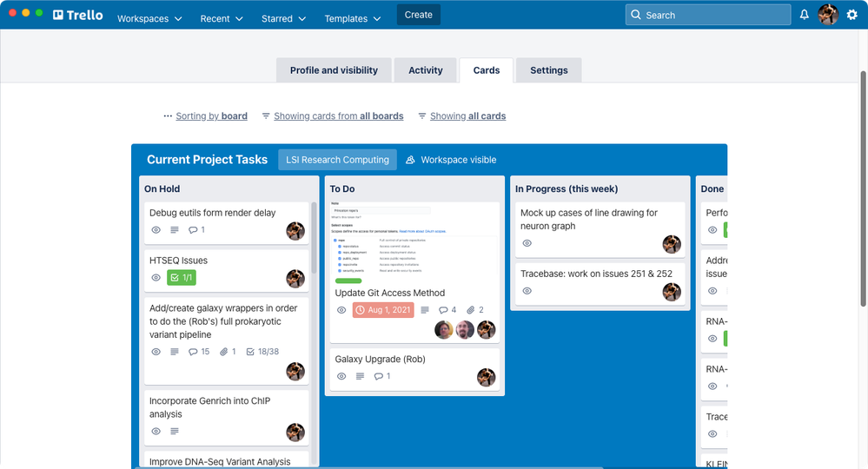This screenshot has height=469, width=868.
Task: Open the Galaxy Upgrade (Rob) card
Action: (380, 359)
